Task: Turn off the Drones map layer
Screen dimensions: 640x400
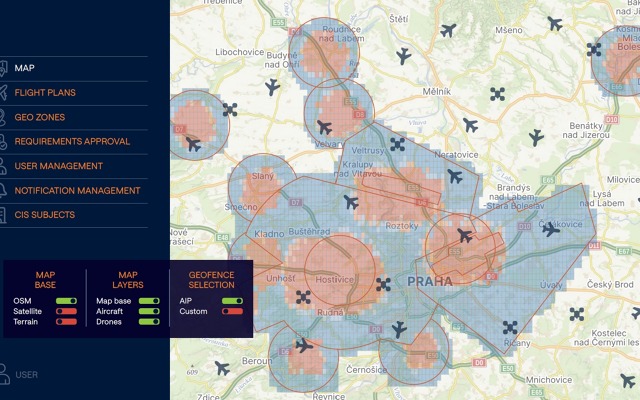Action: point(149,322)
